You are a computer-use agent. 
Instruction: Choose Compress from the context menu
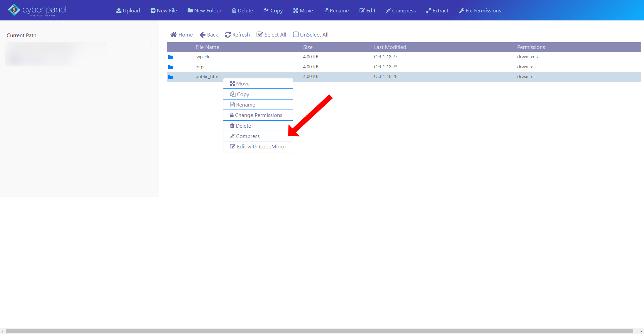pos(248,136)
